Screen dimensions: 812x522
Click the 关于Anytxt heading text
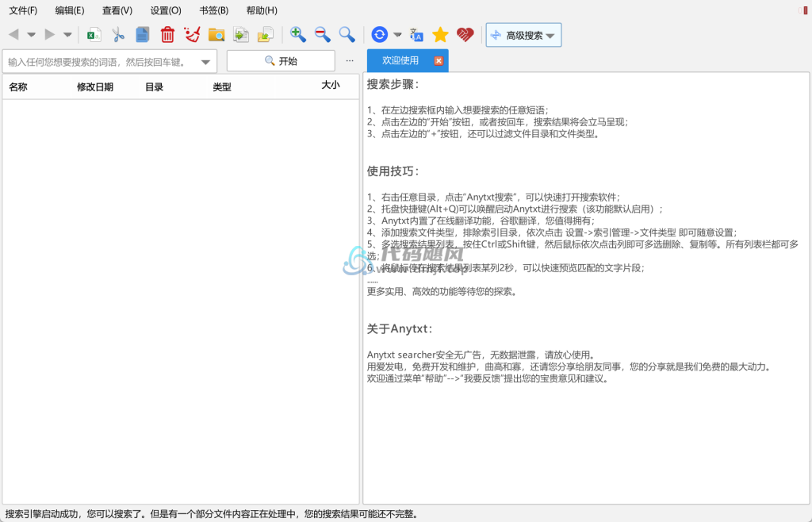tap(400, 329)
